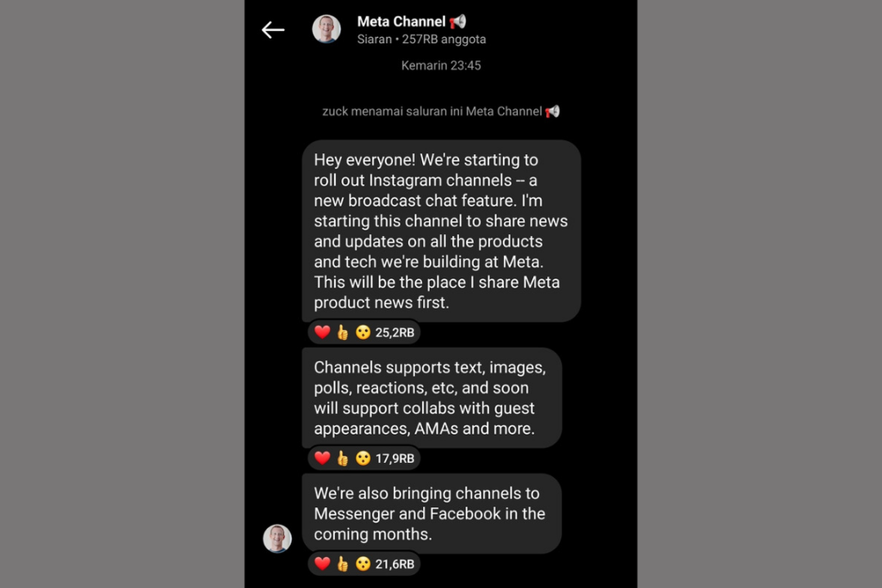Open the Meta Channel title
This screenshot has height=588, width=882.
point(401,22)
